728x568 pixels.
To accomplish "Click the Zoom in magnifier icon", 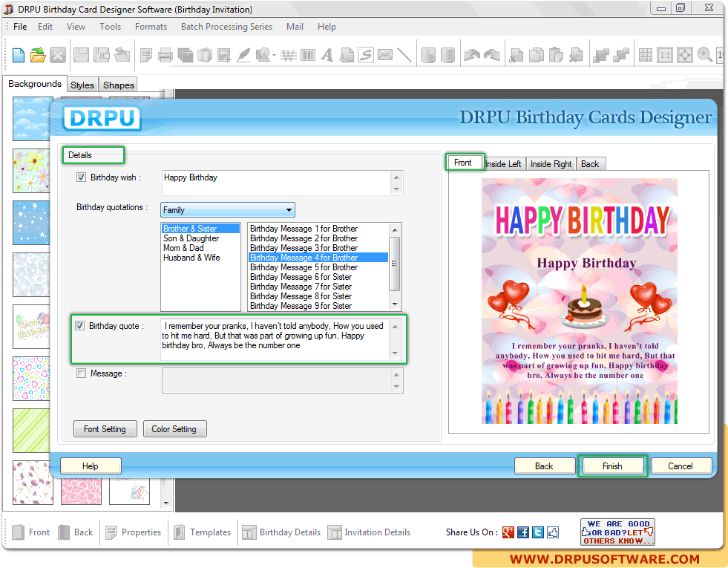I will pos(704,55).
